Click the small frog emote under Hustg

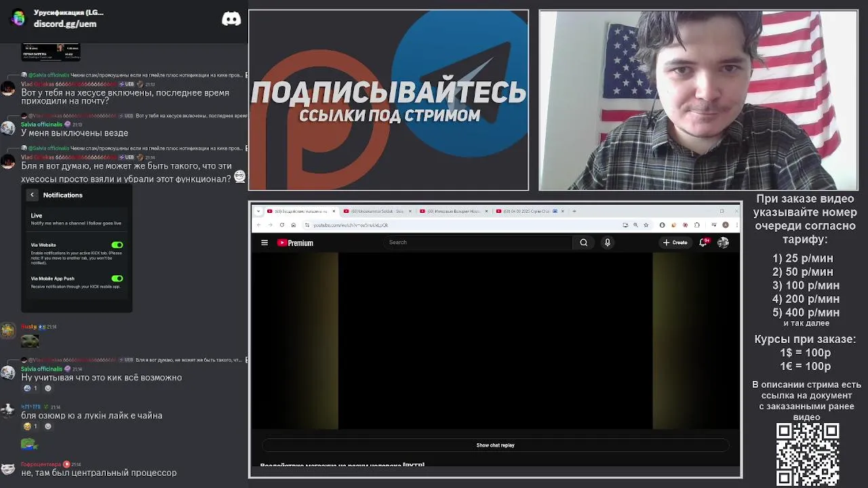tap(30, 341)
